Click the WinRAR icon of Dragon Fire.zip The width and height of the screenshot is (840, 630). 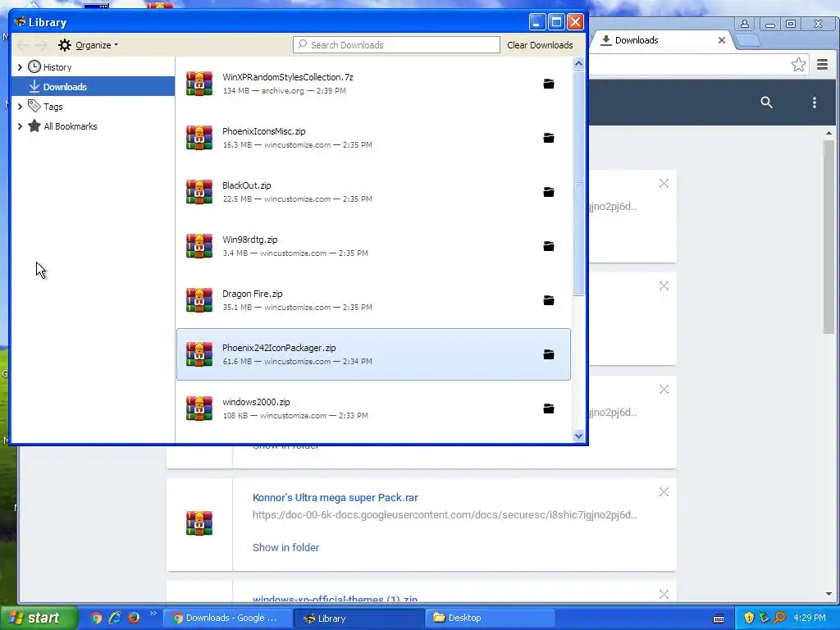[x=199, y=300]
